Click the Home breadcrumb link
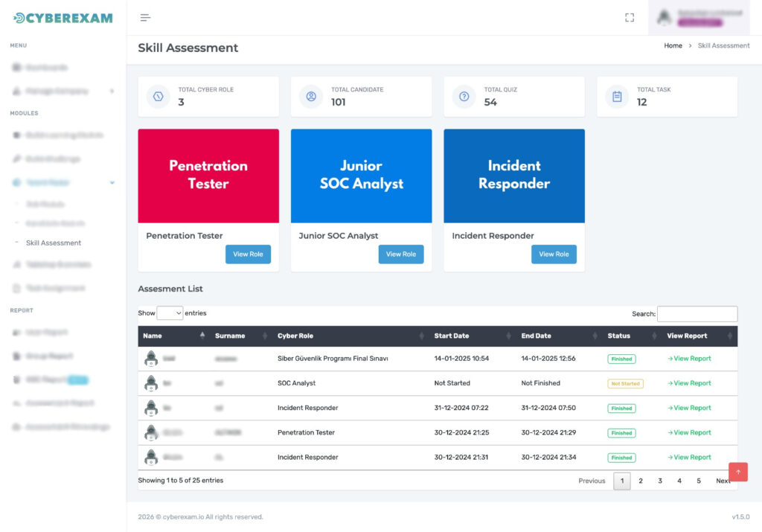 pos(673,46)
